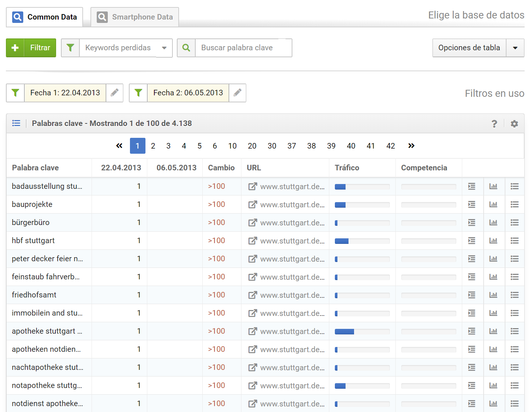The width and height of the screenshot is (532, 412).
Task: Switch to the Common Data tab
Action: [44, 17]
